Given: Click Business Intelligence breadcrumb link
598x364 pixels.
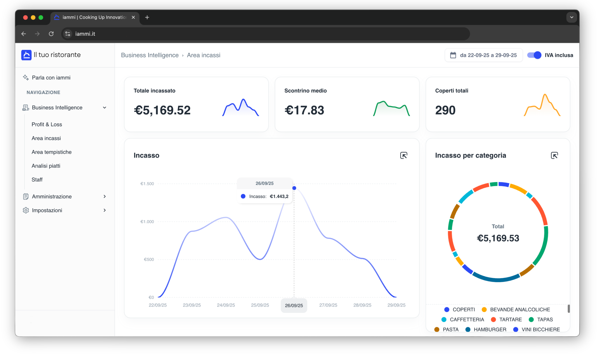Looking at the screenshot, I should click(x=150, y=55).
